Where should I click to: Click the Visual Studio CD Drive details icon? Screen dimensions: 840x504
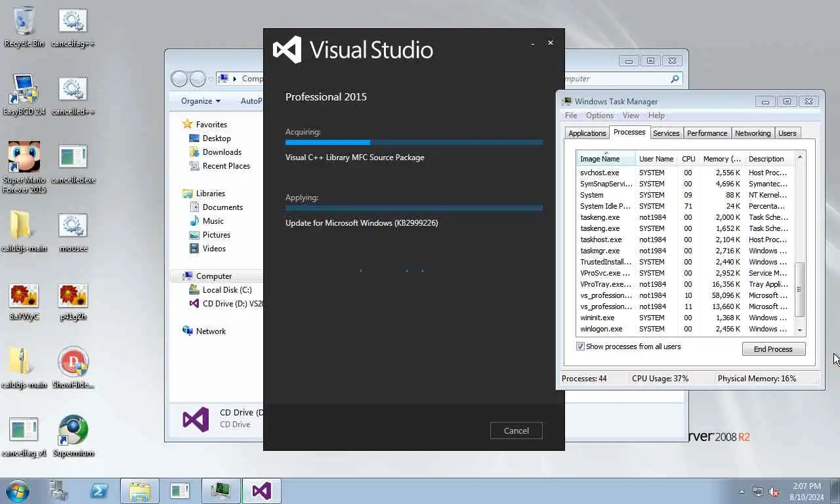coord(196,419)
